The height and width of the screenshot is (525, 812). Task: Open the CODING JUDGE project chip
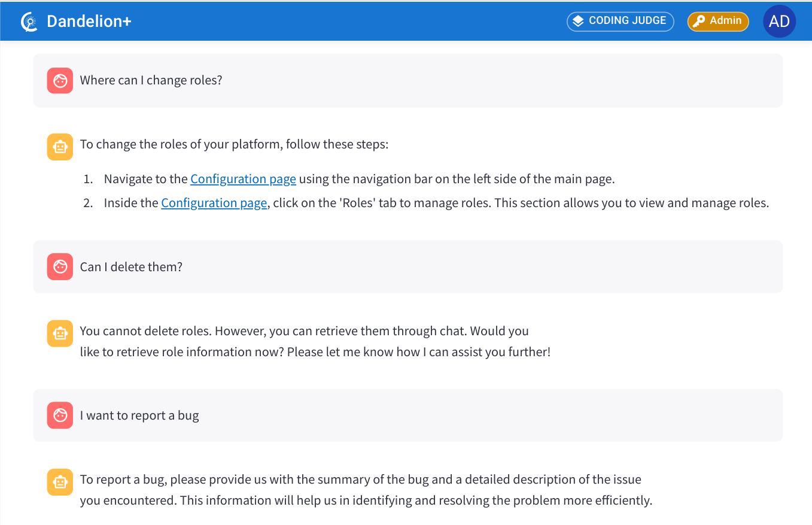click(x=620, y=21)
